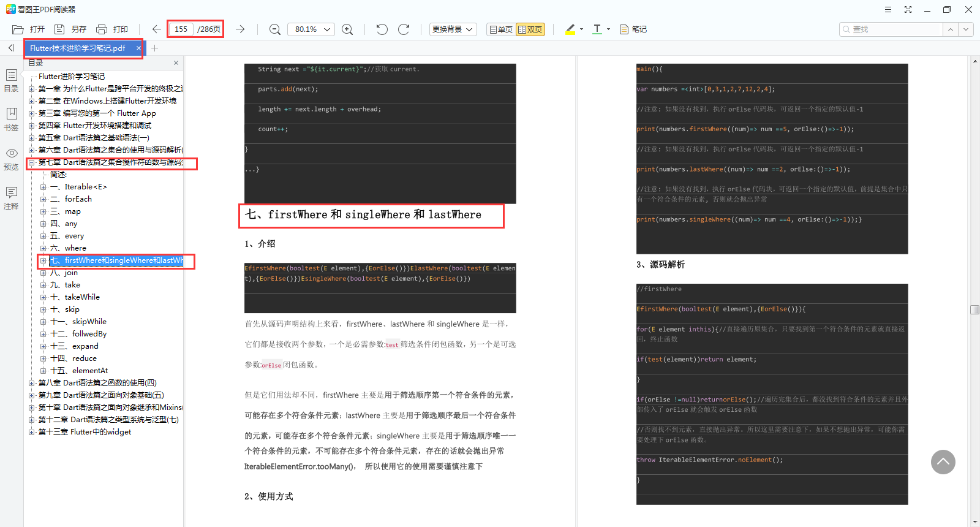Close the 目录 outline panel
The height and width of the screenshot is (527, 980).
pos(176,63)
